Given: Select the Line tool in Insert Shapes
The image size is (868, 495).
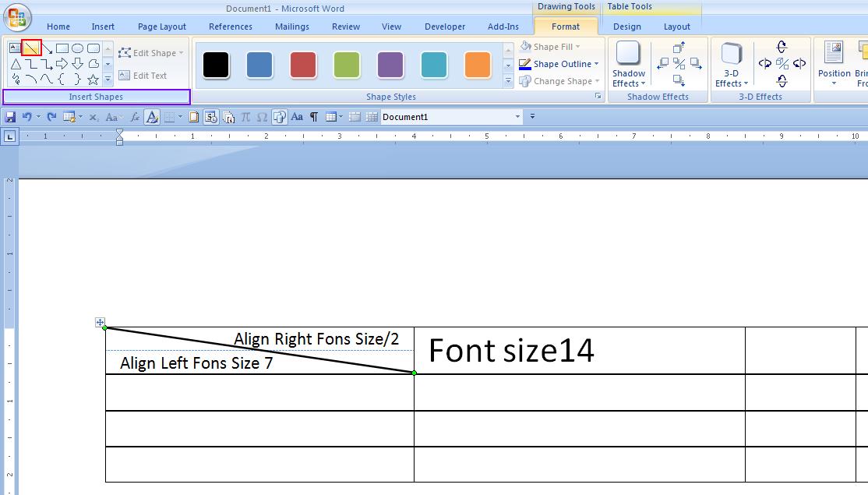Looking at the screenshot, I should 31,48.
